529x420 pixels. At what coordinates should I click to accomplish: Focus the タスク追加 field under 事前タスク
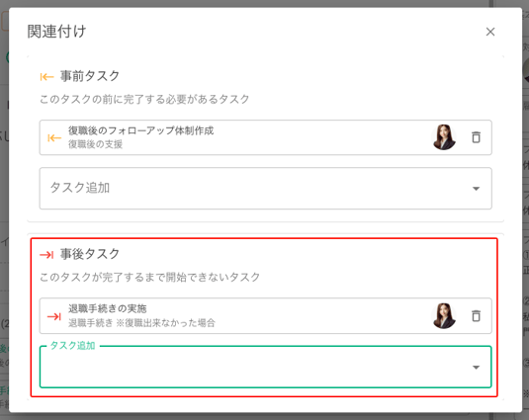[266, 189]
